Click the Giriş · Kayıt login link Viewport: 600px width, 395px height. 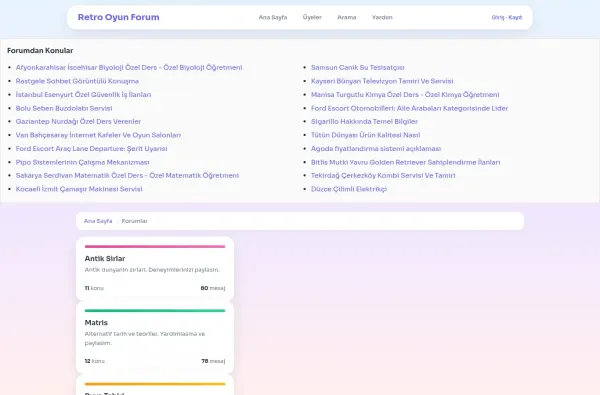(507, 17)
